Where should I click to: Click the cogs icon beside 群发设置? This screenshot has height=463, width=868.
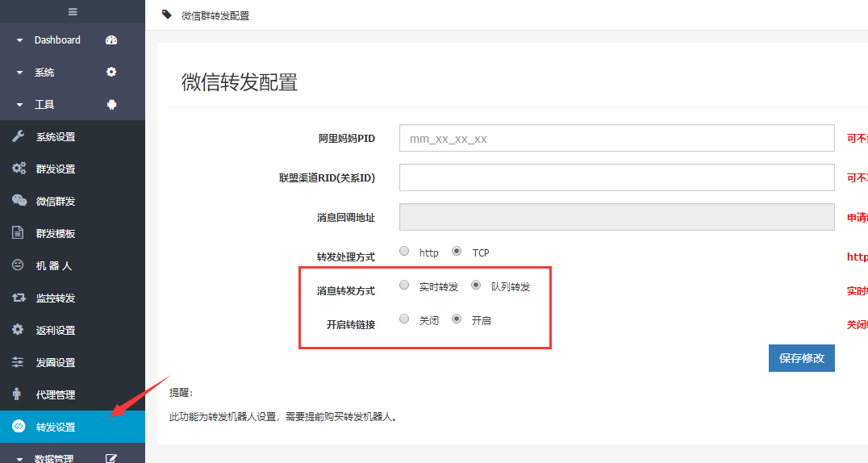(x=19, y=169)
